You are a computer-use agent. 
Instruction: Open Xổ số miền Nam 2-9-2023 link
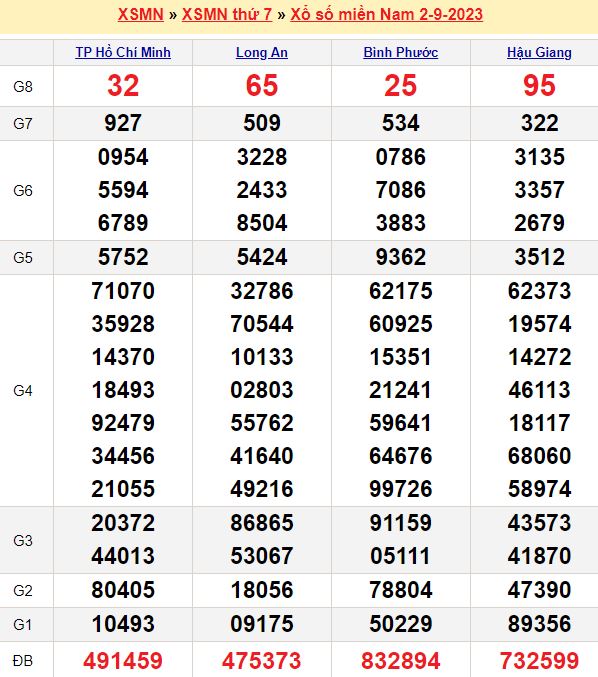[386, 15]
